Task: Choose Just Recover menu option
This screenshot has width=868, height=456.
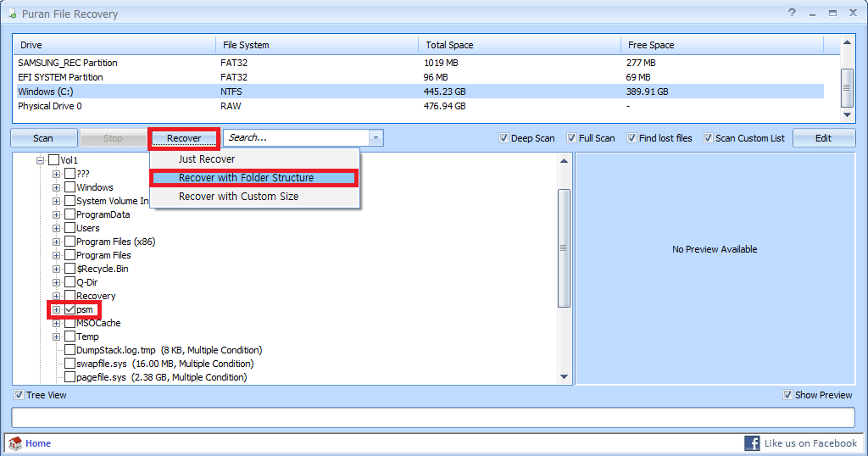Action: tap(254, 159)
